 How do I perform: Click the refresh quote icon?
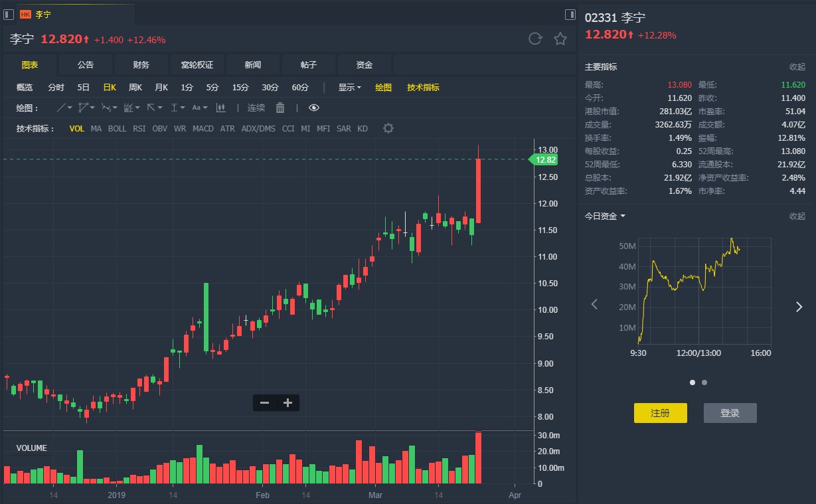click(x=535, y=39)
